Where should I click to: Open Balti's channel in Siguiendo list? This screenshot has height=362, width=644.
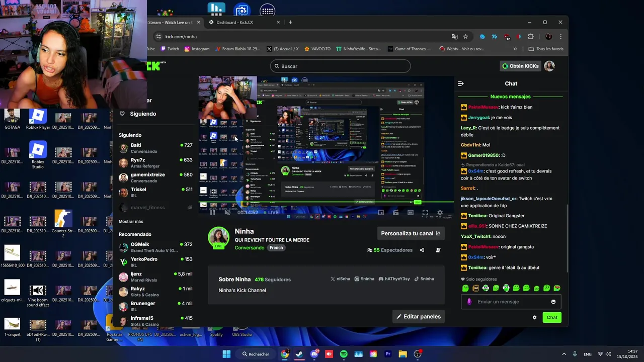click(x=155, y=148)
